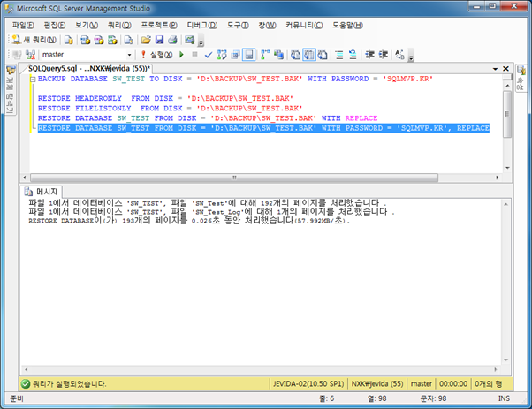Screen dimensions: 532x409
Task: Click the Cancel Executing Query square
Action: point(194,54)
